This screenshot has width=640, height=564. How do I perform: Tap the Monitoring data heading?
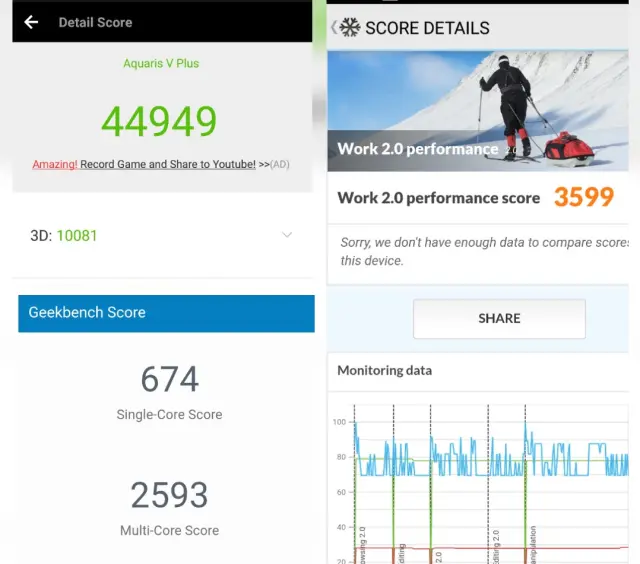coord(384,370)
